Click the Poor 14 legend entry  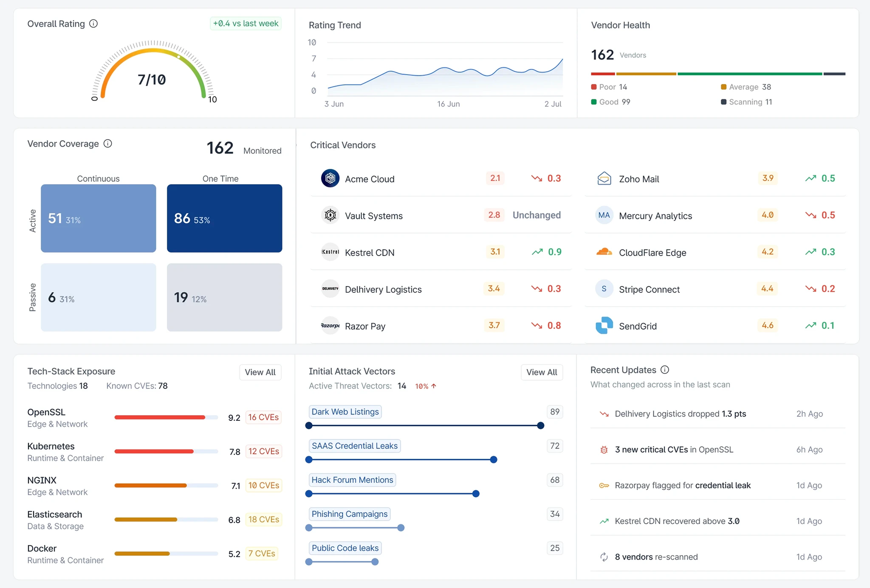(609, 87)
